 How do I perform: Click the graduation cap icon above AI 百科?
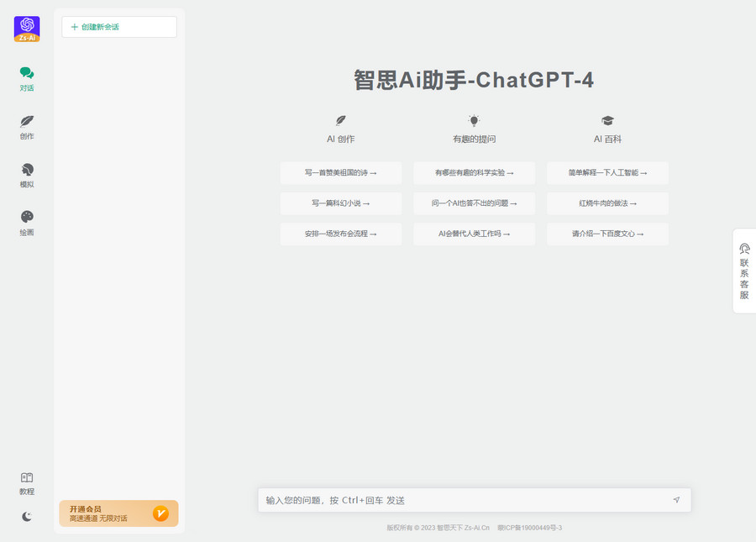click(x=607, y=118)
